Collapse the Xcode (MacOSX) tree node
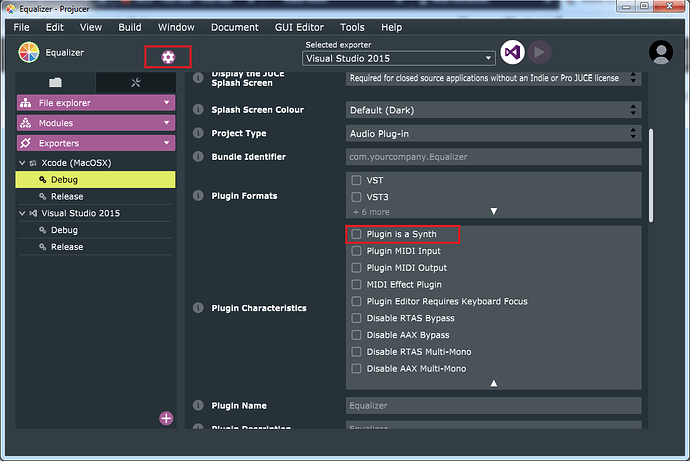This screenshot has width=690, height=461. click(22, 163)
